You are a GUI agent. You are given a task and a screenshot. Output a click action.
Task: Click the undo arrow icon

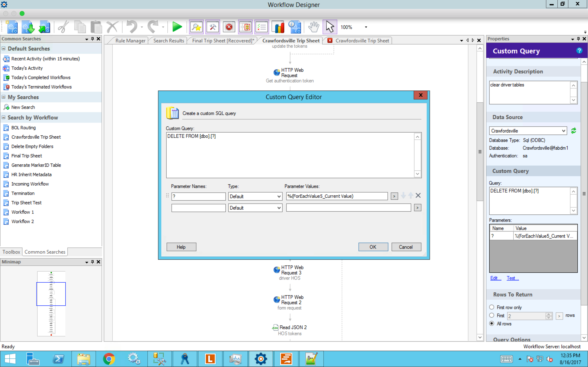pyautogui.click(x=132, y=27)
